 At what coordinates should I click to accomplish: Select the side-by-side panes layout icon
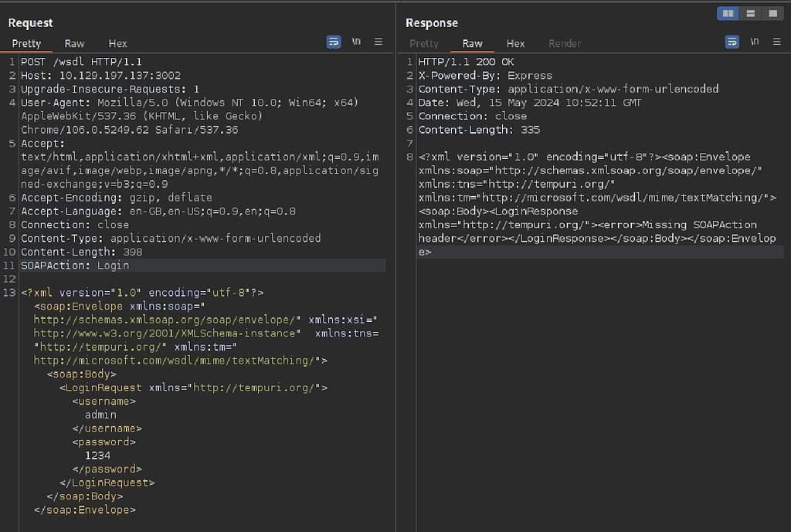point(727,13)
